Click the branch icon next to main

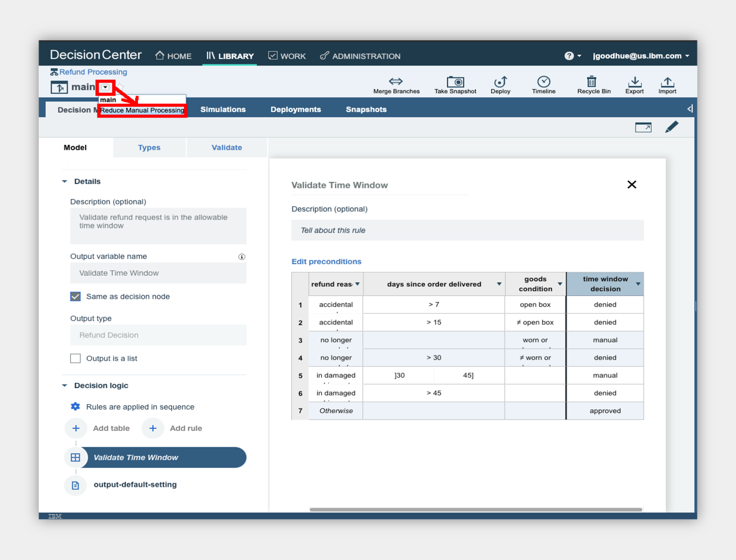(x=59, y=87)
